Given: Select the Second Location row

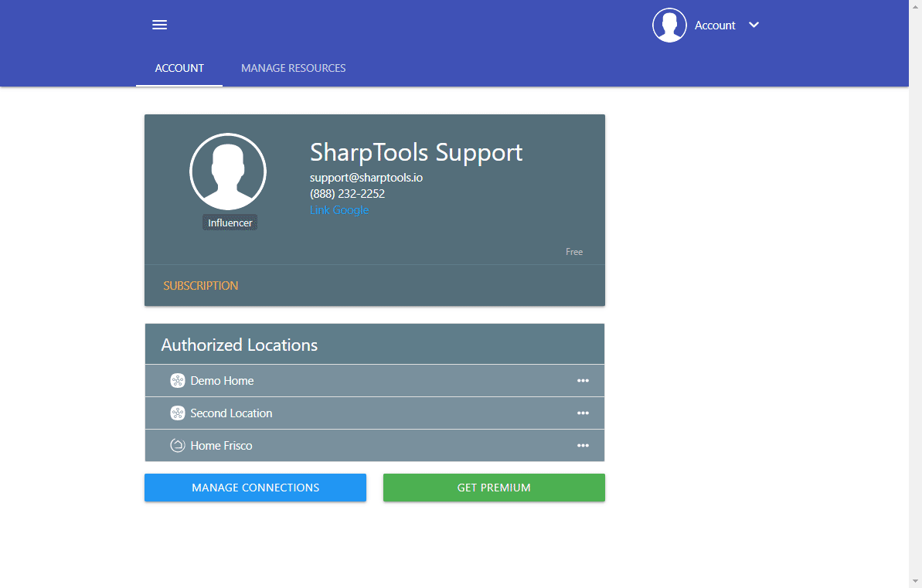Looking at the screenshot, I should pyautogui.click(x=375, y=413).
